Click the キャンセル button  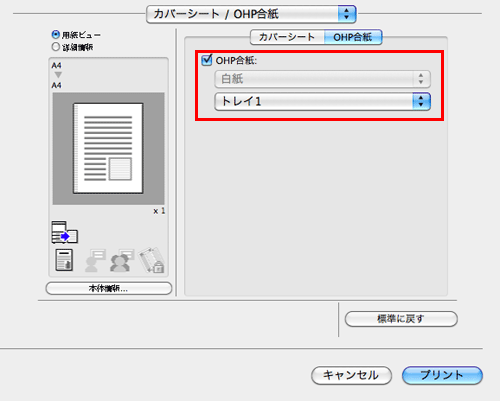click(351, 375)
